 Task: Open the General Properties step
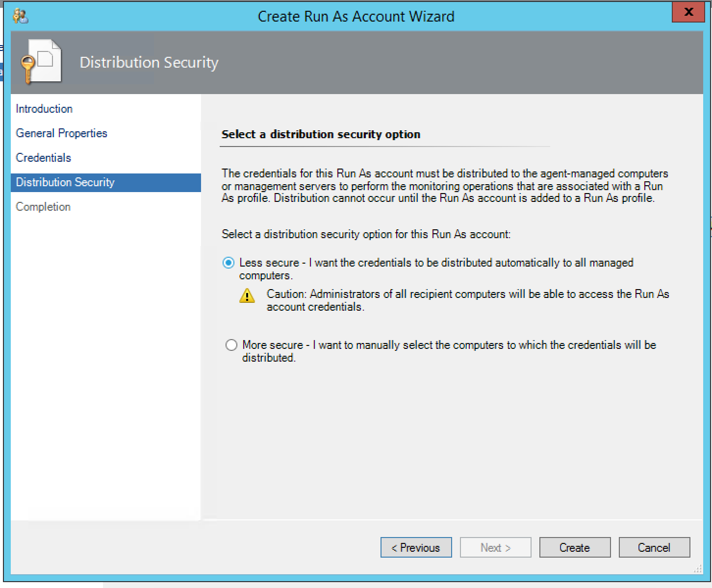point(61,133)
